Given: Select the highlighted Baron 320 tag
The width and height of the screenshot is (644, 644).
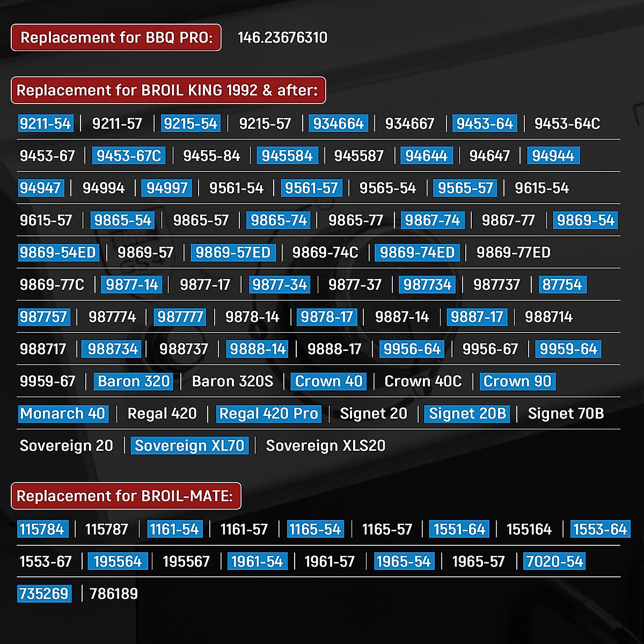Looking at the screenshot, I should click(134, 382).
